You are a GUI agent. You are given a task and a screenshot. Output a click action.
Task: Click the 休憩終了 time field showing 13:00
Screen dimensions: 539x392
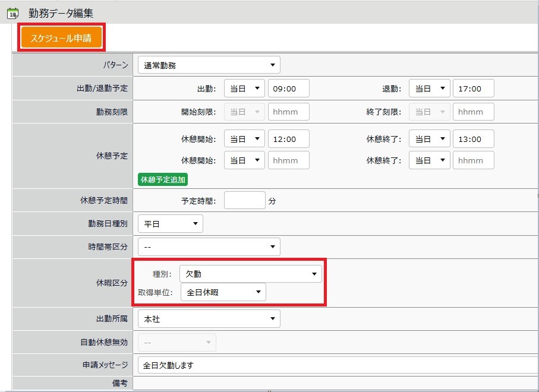[473, 139]
